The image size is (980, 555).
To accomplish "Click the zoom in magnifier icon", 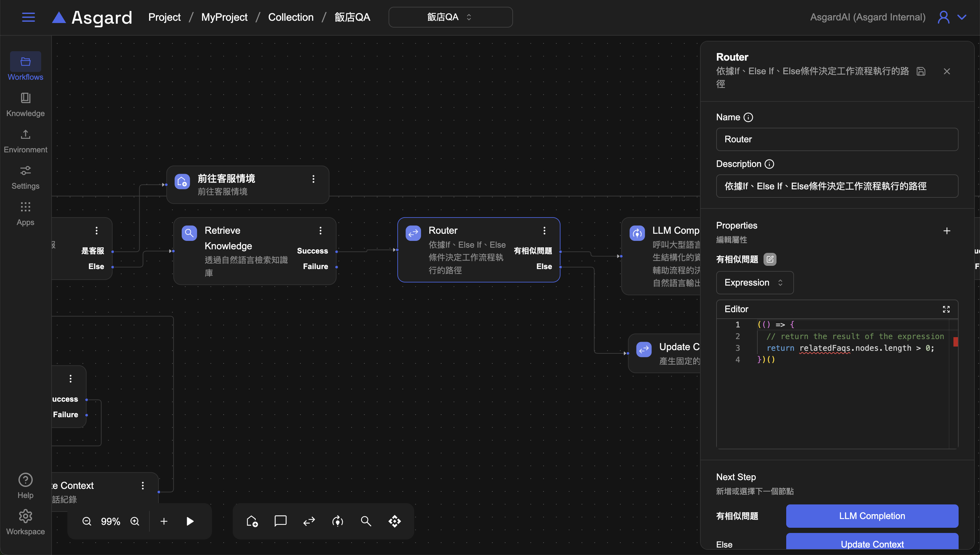I will click(135, 521).
